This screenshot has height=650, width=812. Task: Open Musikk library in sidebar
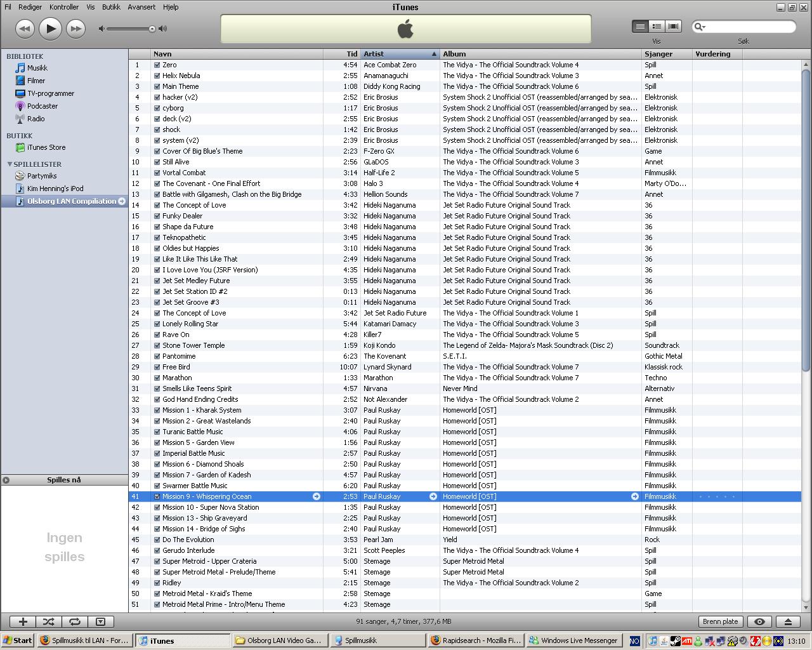37,68
